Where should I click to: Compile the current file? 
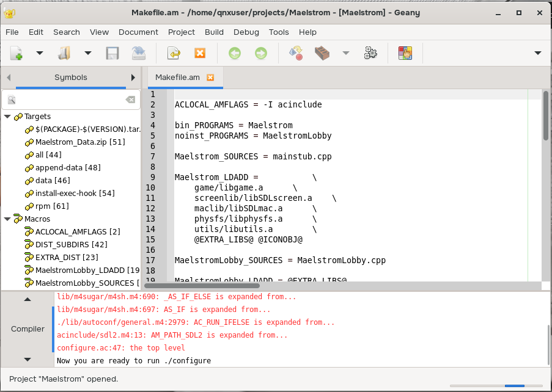point(296,54)
